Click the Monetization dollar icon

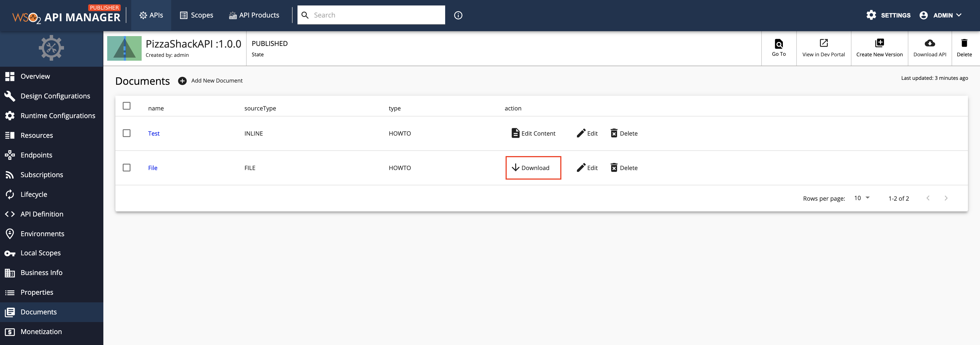pos(10,332)
